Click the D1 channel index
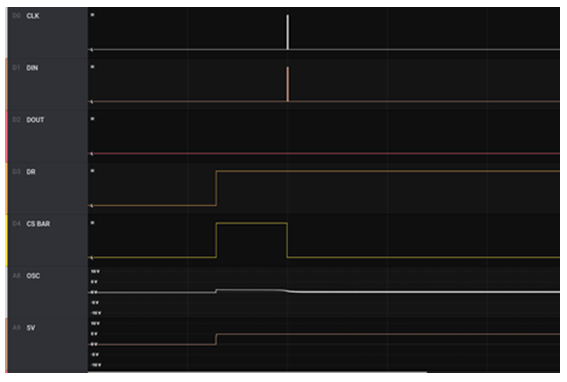Viewport: 567px width, 382px height. click(x=16, y=68)
